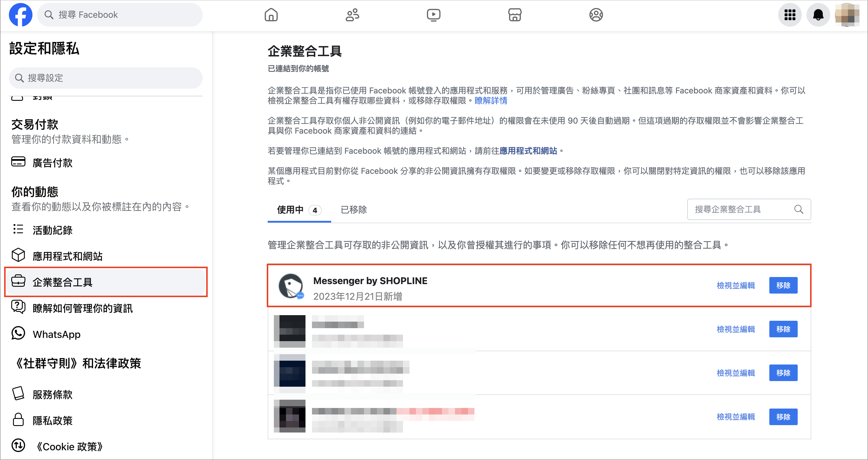
Task: Click the 搜尋企業整合工具 search field
Action: click(749, 209)
